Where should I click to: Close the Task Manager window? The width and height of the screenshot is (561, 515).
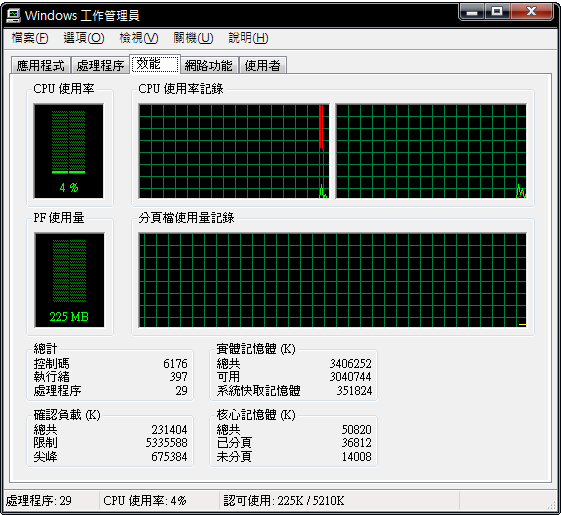point(531,12)
